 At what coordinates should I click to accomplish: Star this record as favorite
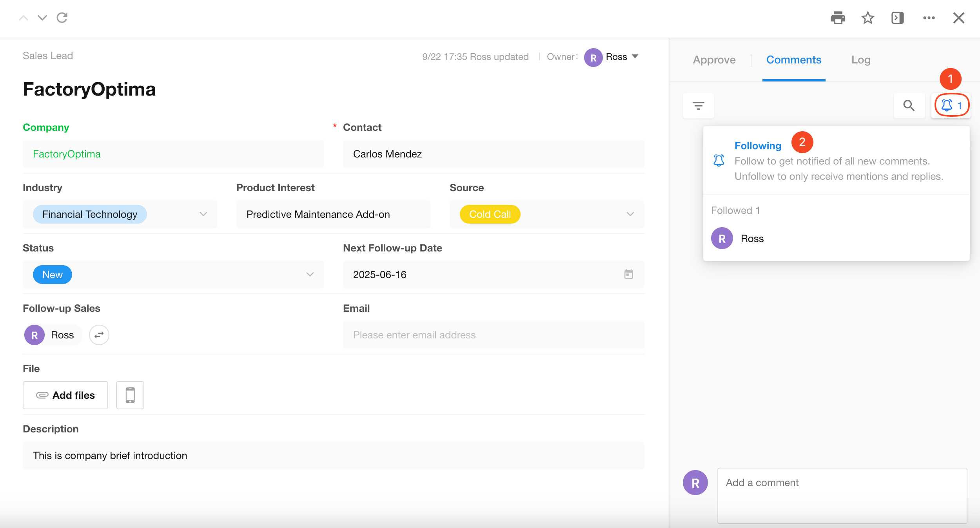pos(867,18)
